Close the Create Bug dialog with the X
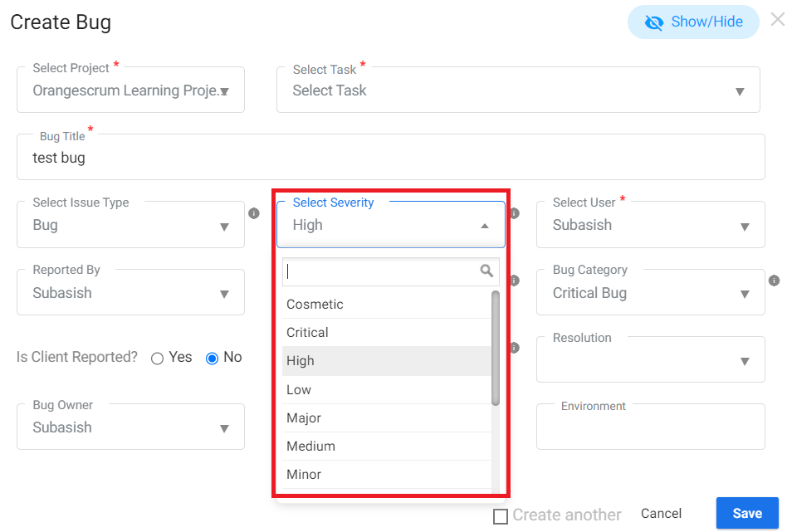This screenshot has height=532, width=787. [x=778, y=20]
